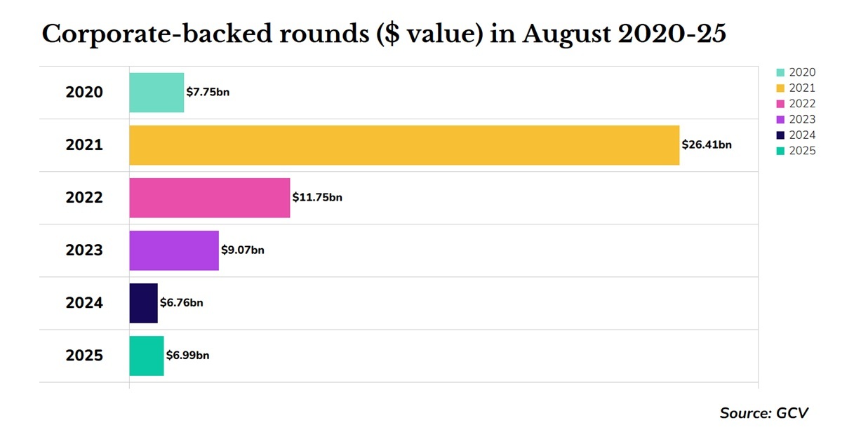The image size is (868, 432).
Task: Click the Source: GCV attribution
Action: click(x=764, y=413)
